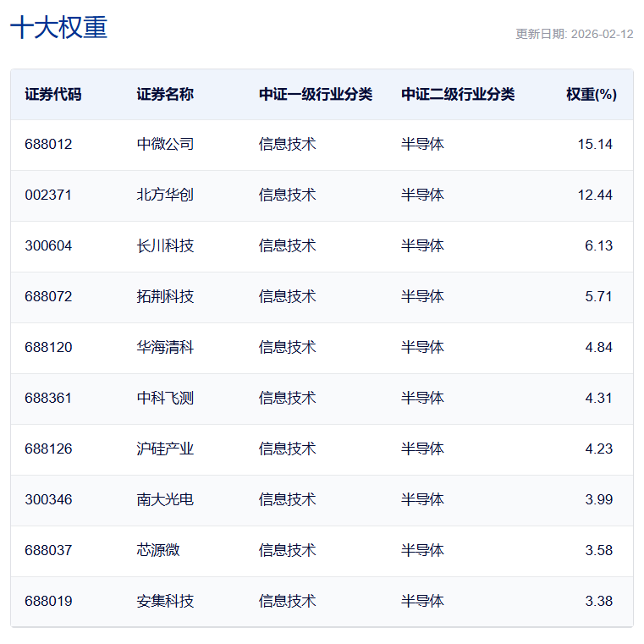Select security code 688072
The image size is (644, 644).
point(48,296)
